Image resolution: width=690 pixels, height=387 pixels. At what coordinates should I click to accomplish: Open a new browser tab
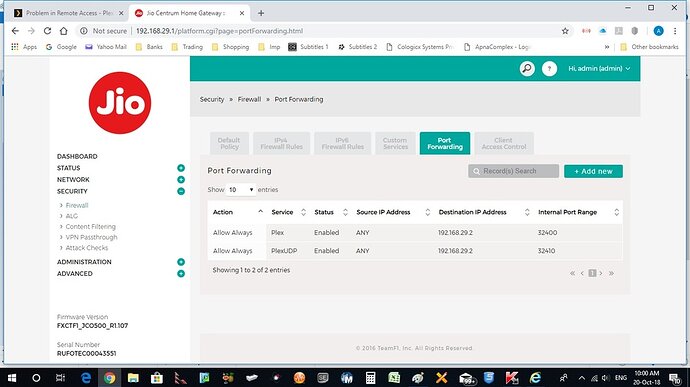pos(261,13)
